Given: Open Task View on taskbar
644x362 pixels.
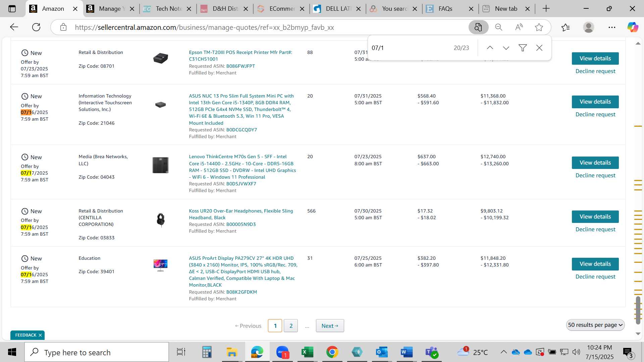Looking at the screenshot, I should click(181, 352).
